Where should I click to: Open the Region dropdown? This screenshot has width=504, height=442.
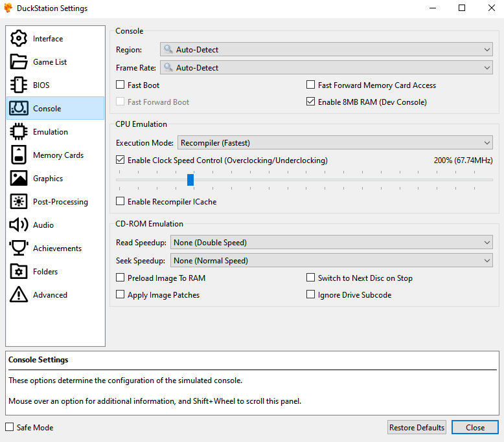point(326,49)
